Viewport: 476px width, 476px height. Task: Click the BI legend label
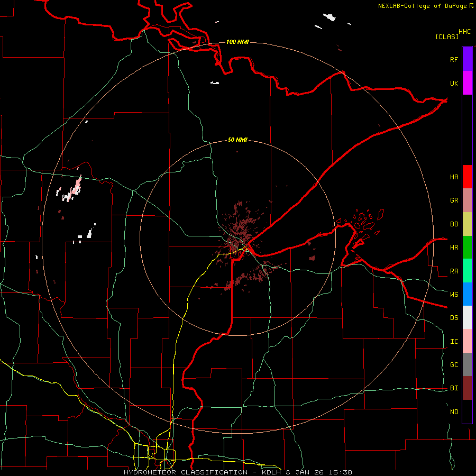(454, 388)
